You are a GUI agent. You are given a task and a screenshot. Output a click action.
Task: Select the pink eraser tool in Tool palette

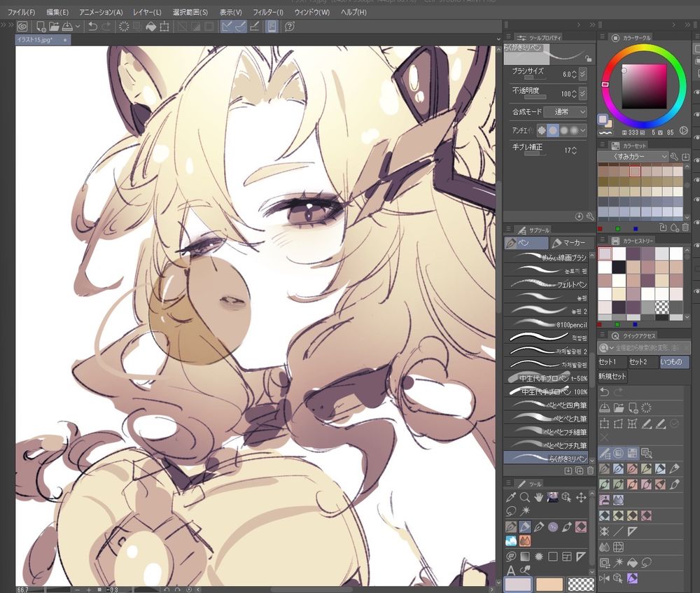point(581,527)
